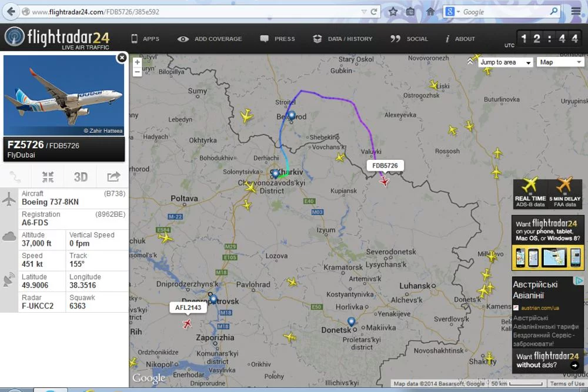This screenshot has height=392, width=588.
Task: Open the browser hamburger menu
Action: [x=576, y=12]
